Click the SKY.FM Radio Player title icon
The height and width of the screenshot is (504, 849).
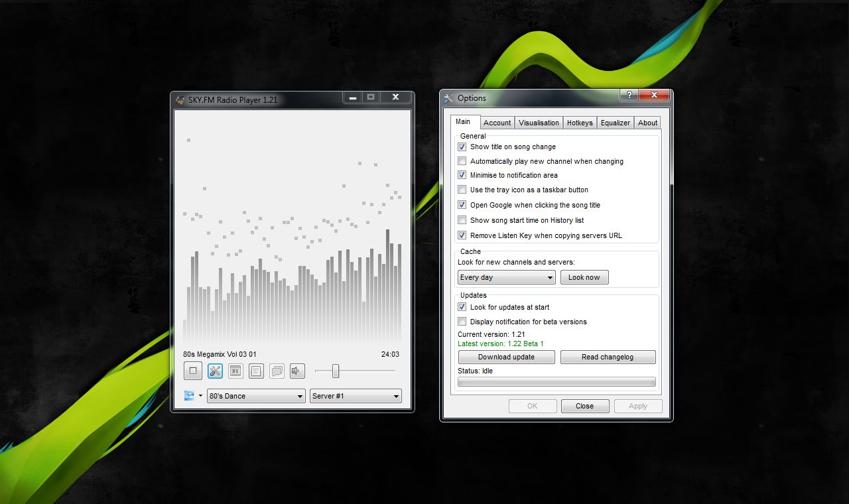click(x=180, y=100)
